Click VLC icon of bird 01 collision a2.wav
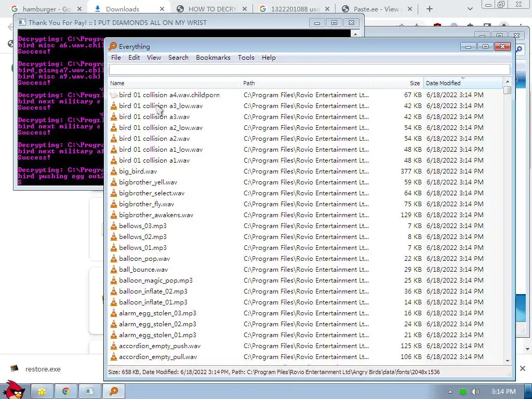 pos(114,138)
